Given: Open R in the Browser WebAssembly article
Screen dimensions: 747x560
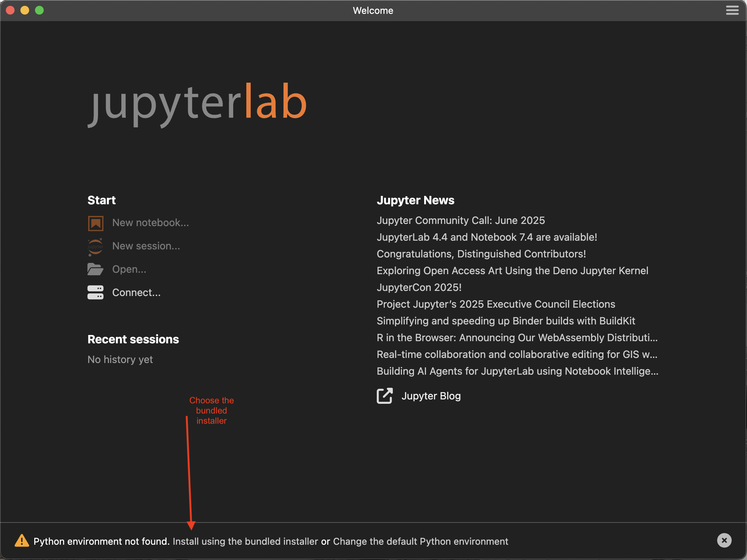Looking at the screenshot, I should tap(517, 338).
